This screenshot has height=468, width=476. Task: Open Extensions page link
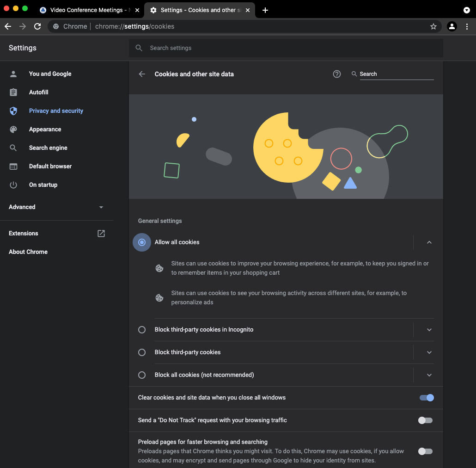24,234
